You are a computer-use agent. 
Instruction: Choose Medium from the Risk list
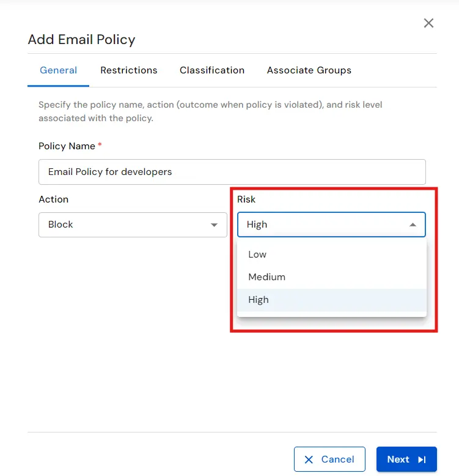[332, 277]
